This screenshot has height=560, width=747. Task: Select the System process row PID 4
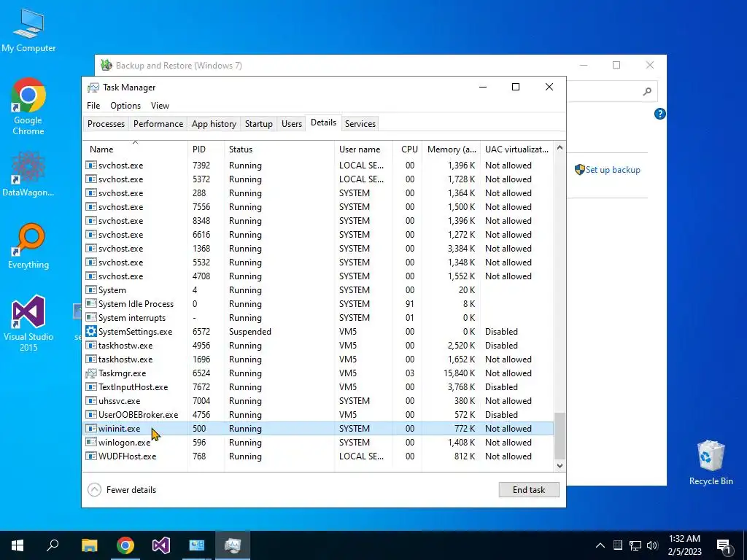(318, 290)
